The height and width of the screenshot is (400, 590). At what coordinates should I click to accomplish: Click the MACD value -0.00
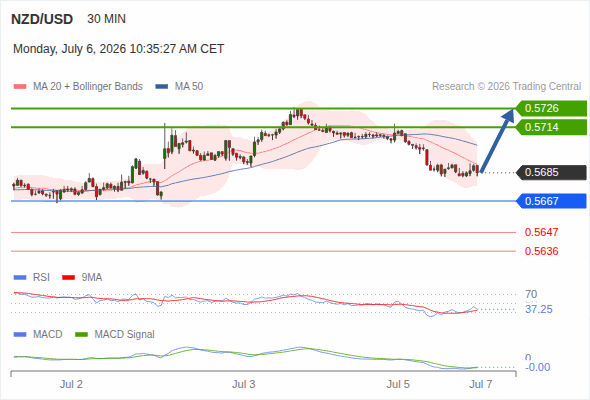[538, 367]
